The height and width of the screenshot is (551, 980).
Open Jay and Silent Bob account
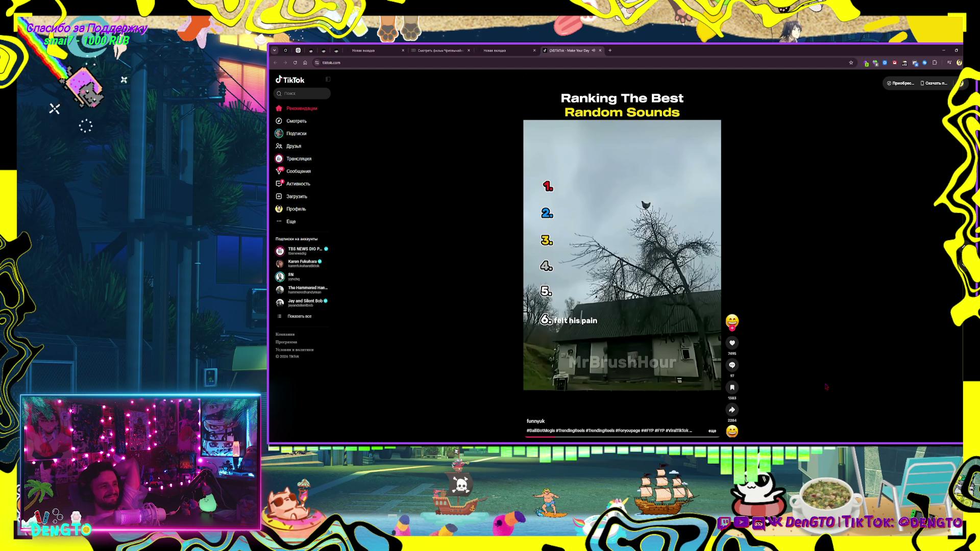pos(302,303)
